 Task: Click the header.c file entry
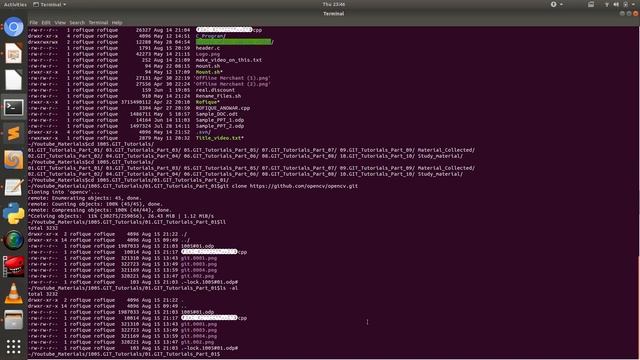[208, 48]
